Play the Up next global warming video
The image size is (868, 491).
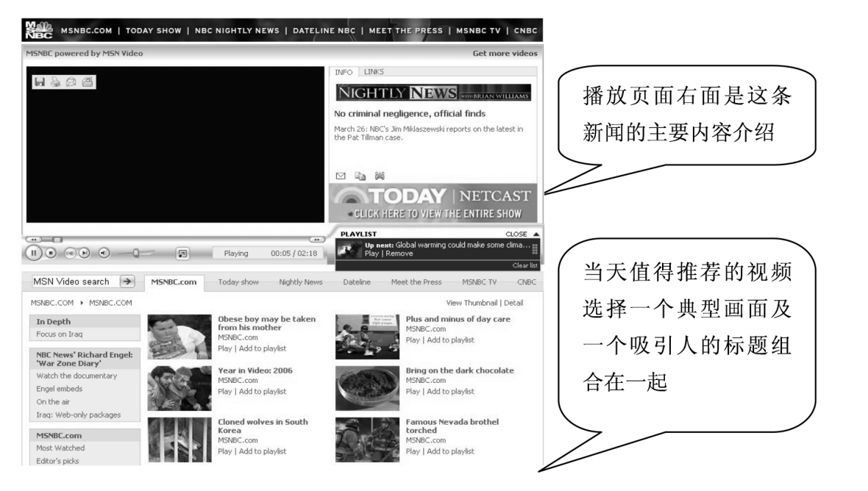coord(371,254)
